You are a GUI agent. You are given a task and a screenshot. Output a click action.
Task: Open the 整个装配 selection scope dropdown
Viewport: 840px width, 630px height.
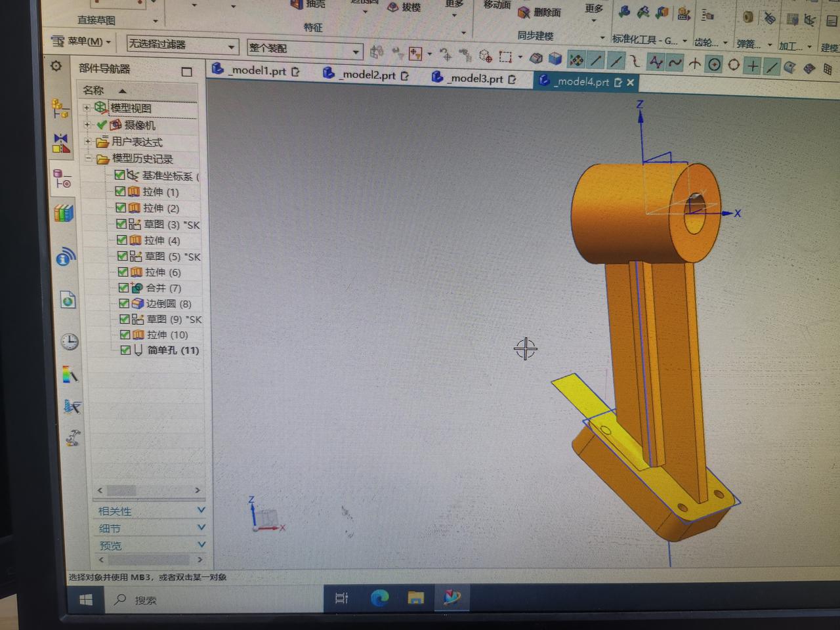click(x=305, y=49)
